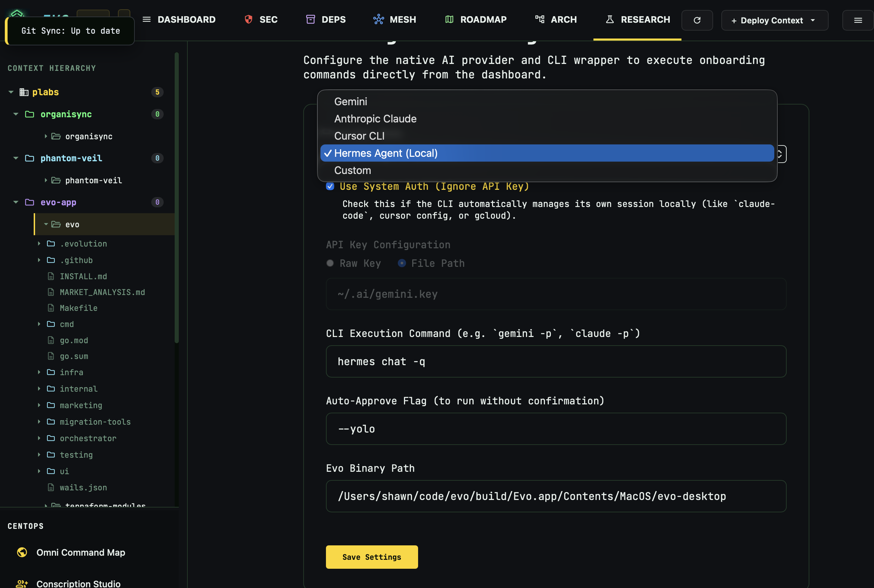Open the hamburger menu at top right
The image size is (874, 588).
[x=858, y=20]
